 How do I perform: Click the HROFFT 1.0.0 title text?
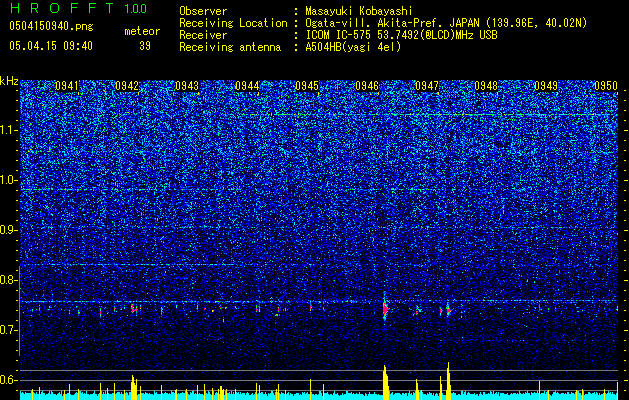click(78, 8)
